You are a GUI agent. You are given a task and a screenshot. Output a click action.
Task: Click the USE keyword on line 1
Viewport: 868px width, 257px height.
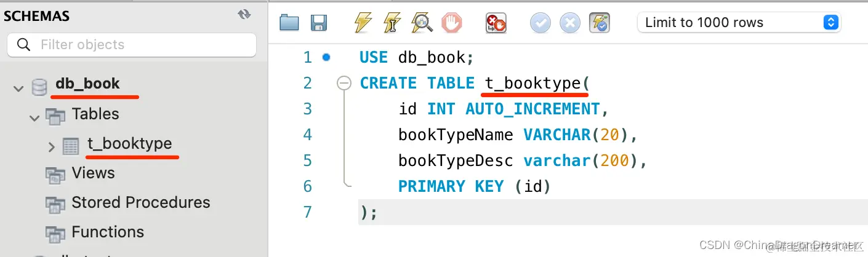tap(374, 57)
